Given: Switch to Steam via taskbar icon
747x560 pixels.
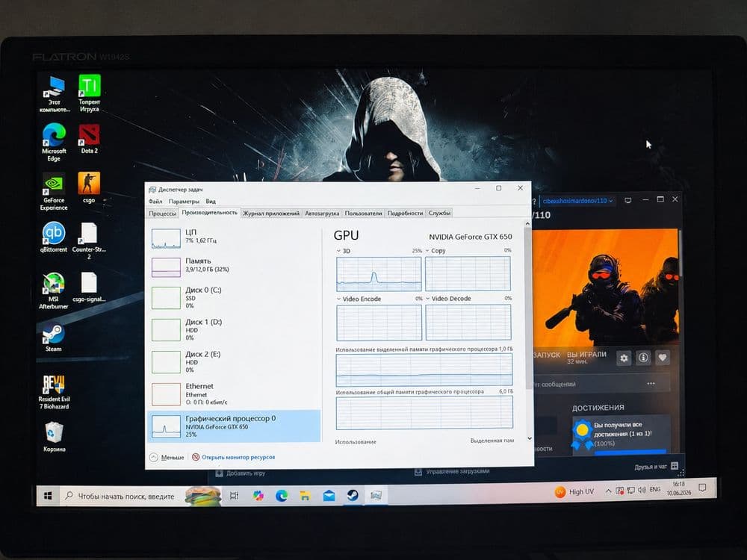Looking at the screenshot, I should [x=353, y=495].
